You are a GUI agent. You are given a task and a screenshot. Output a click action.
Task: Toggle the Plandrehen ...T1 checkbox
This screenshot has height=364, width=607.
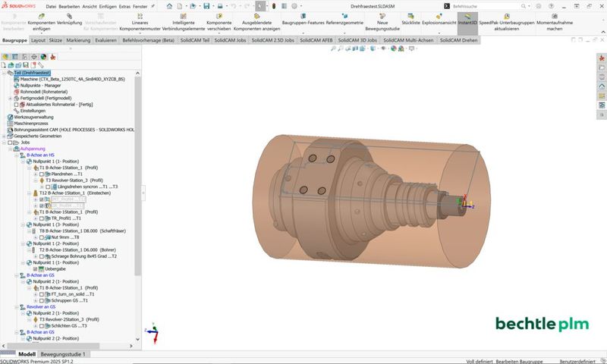pyautogui.click(x=42, y=174)
